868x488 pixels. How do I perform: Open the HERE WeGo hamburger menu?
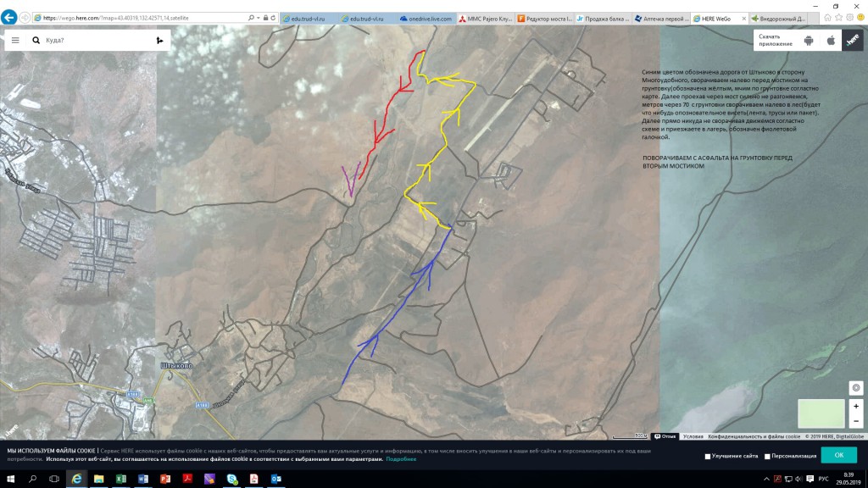click(x=15, y=40)
